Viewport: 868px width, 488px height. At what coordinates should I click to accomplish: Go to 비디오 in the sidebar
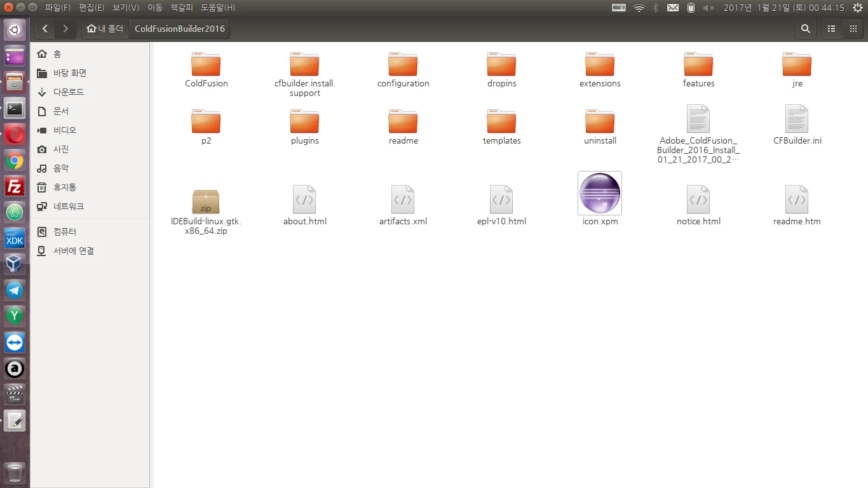90,130
